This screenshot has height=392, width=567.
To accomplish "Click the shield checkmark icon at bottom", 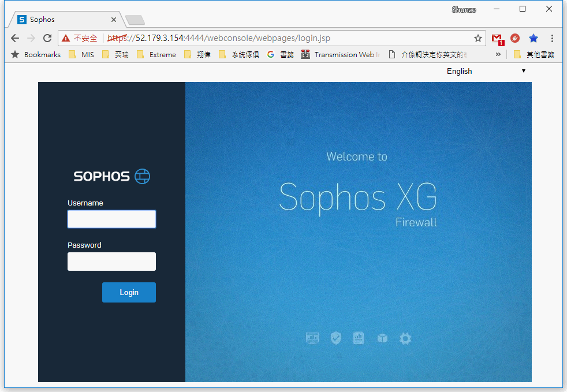I will click(x=336, y=338).
